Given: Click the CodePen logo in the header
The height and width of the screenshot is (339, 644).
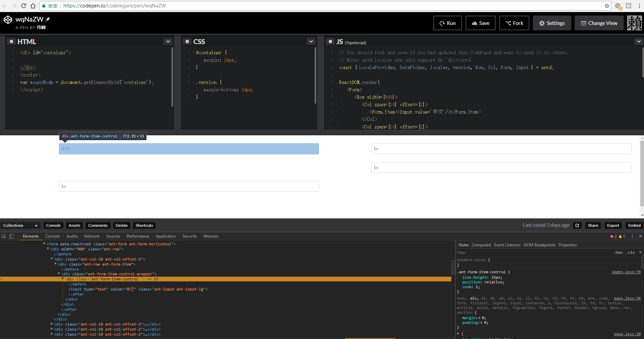Looking at the screenshot, I should click(8, 20).
